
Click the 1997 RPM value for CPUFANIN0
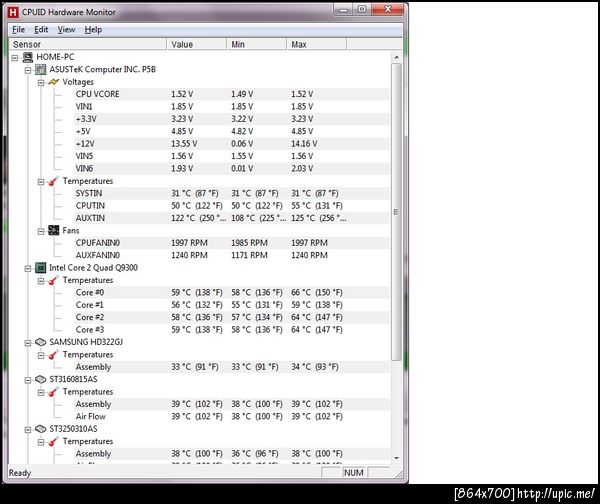(x=189, y=243)
